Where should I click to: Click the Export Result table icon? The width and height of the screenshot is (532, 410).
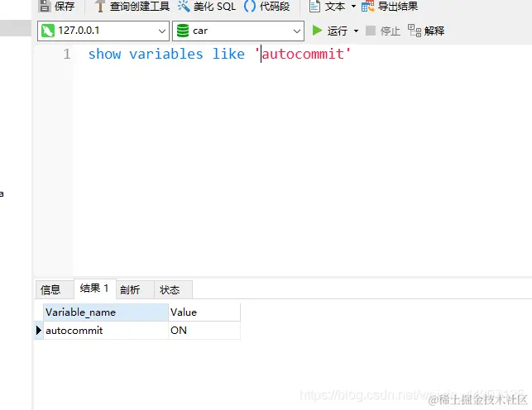pos(368,6)
